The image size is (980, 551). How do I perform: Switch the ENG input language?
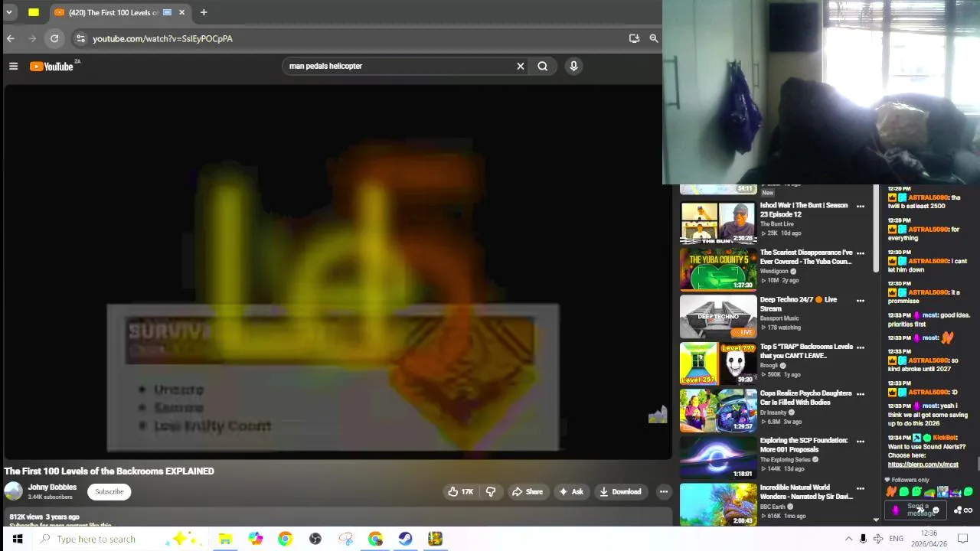coord(896,539)
